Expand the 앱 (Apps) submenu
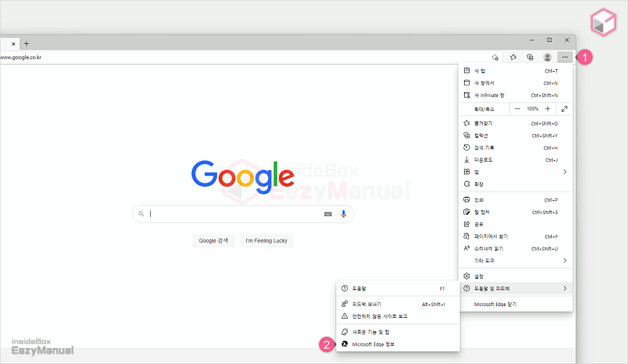628x364 pixels. [516, 172]
